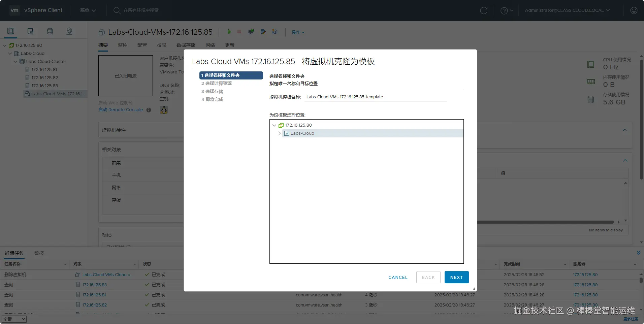The height and width of the screenshot is (324, 644).
Task: Open the 操作 actions dropdown
Action: 298,32
